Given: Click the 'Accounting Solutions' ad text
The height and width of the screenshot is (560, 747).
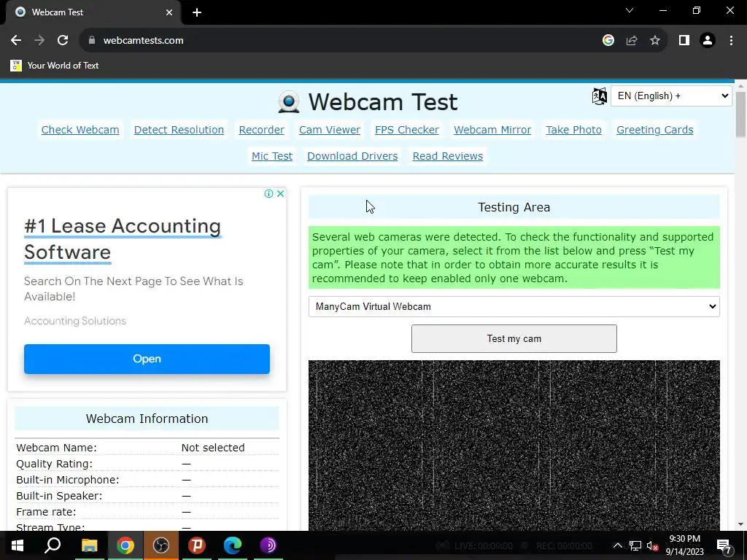Looking at the screenshot, I should point(75,321).
